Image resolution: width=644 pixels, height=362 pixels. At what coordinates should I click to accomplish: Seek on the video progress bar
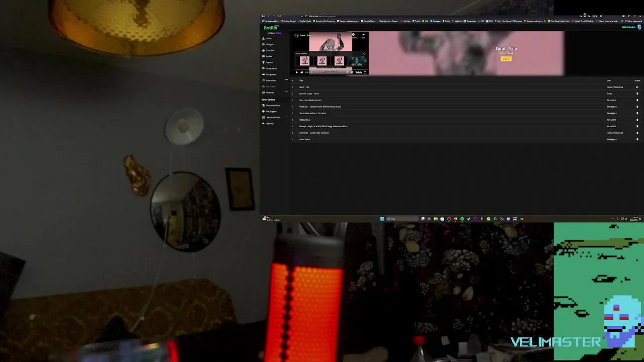(331, 70)
